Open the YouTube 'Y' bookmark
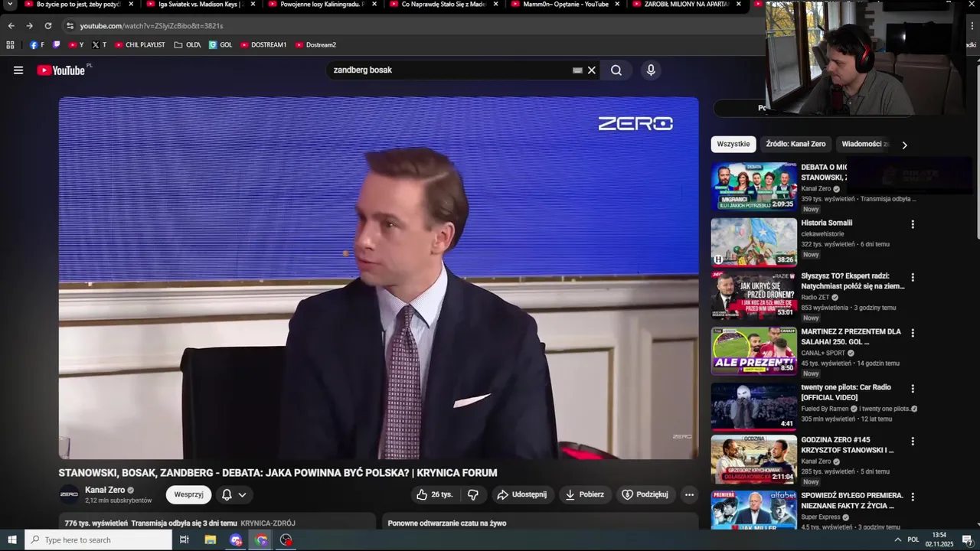 (x=76, y=45)
